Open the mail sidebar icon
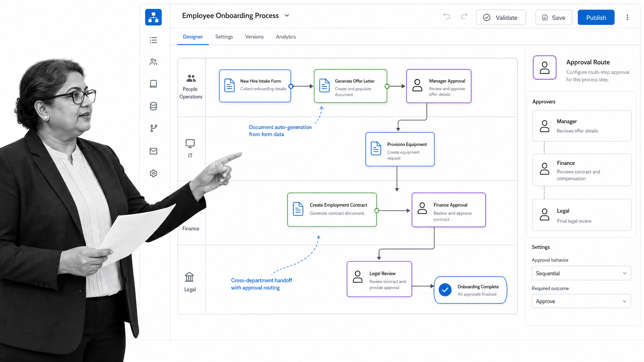The width and height of the screenshot is (644, 362). (x=153, y=151)
